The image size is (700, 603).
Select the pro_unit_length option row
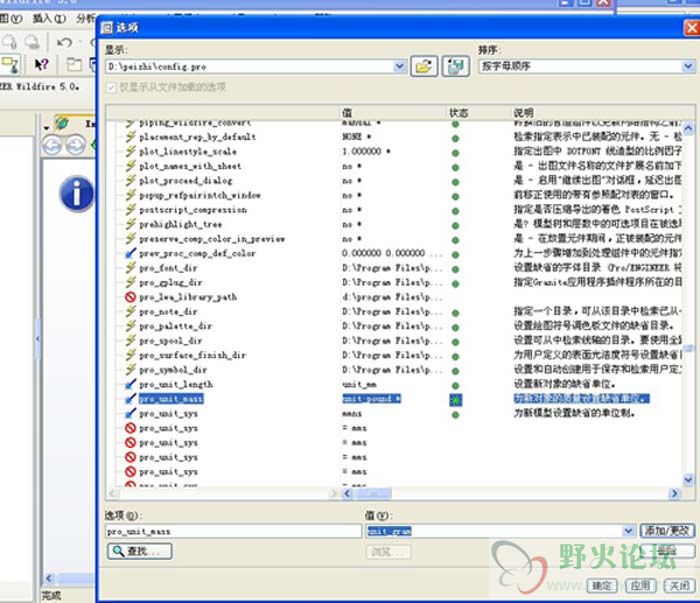pyautogui.click(x=176, y=384)
